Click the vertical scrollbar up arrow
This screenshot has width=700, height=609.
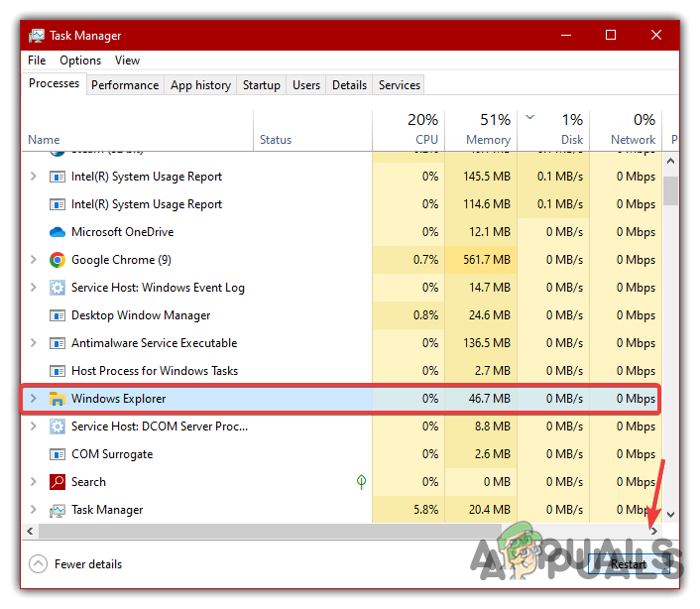[670, 161]
